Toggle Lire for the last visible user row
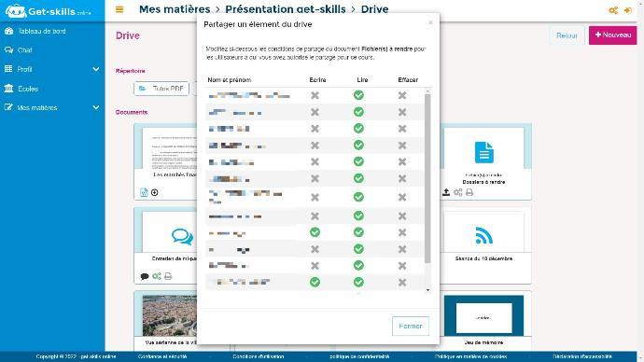Screen dimensions: 644x362 [358, 282]
